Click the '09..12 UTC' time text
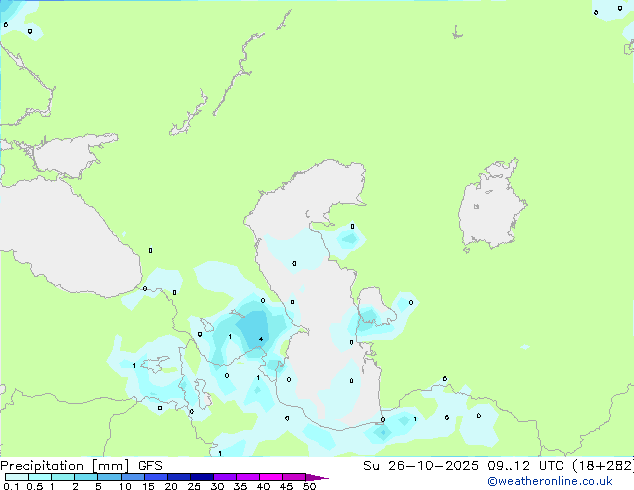 click(x=525, y=466)
